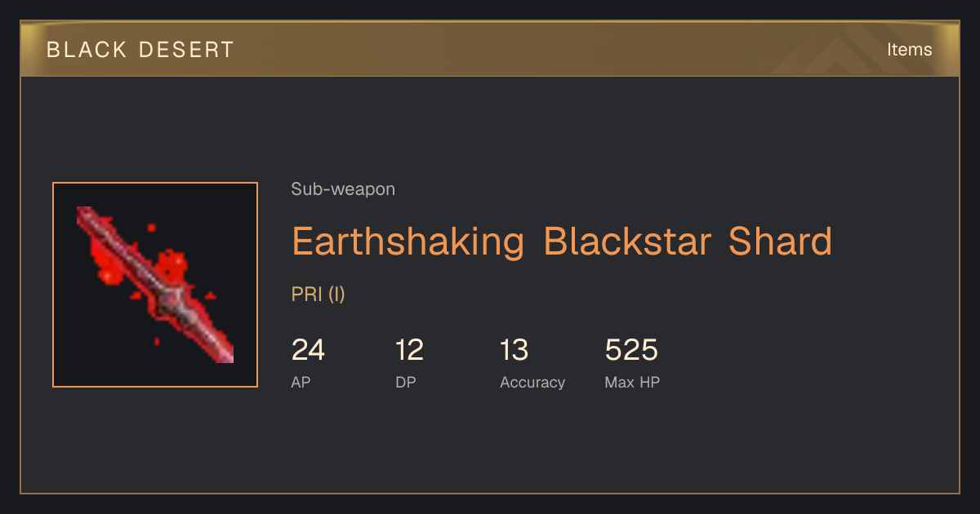Select the Accuracy value 13
Screen dimensions: 980x514
click(514, 350)
